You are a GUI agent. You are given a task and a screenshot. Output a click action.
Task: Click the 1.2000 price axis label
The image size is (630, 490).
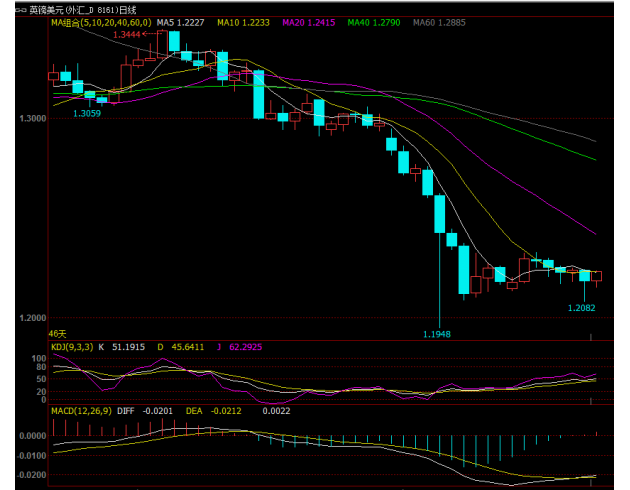coord(33,318)
